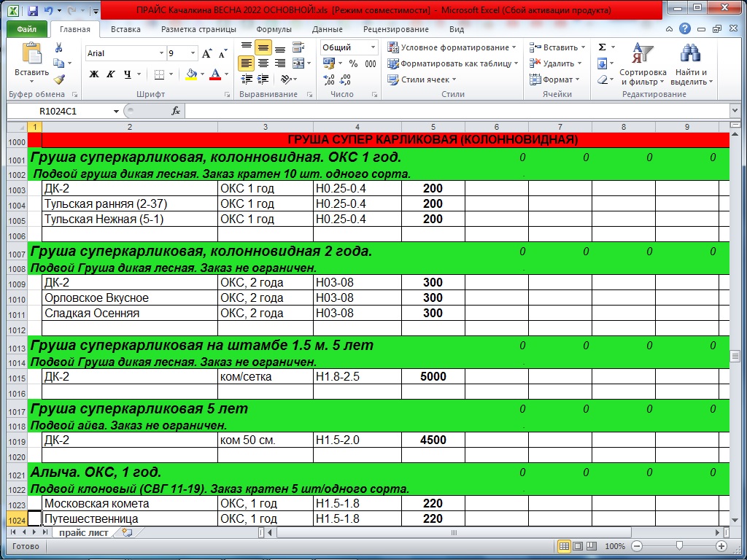Click the Increase Font Size icon
This screenshot has width=747, height=560.
tap(207, 54)
